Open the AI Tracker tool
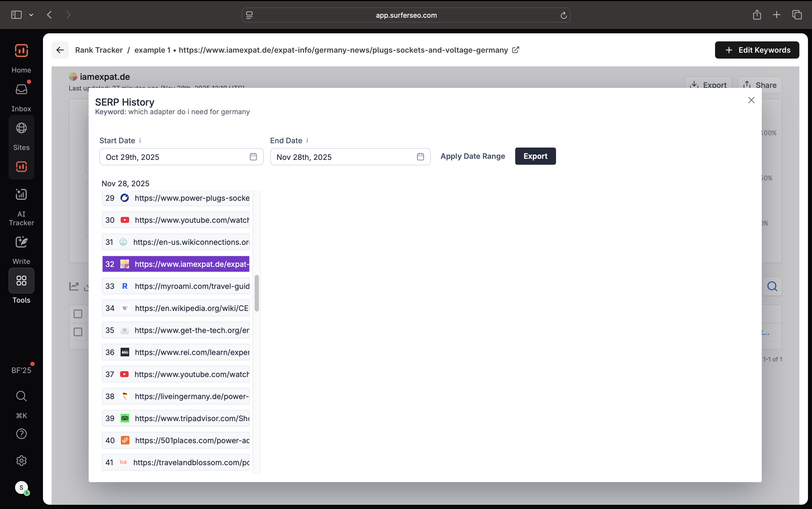Viewport: 812px width, 509px height. click(21, 194)
